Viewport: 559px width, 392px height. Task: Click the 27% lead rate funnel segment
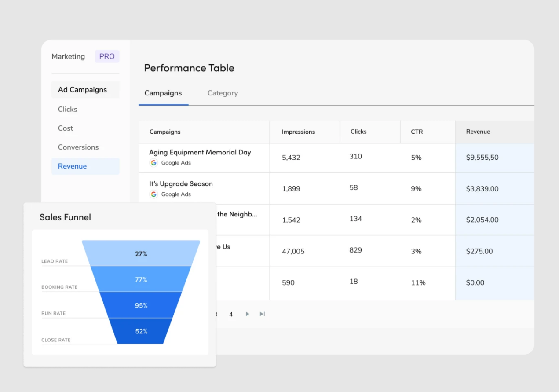pos(141,253)
